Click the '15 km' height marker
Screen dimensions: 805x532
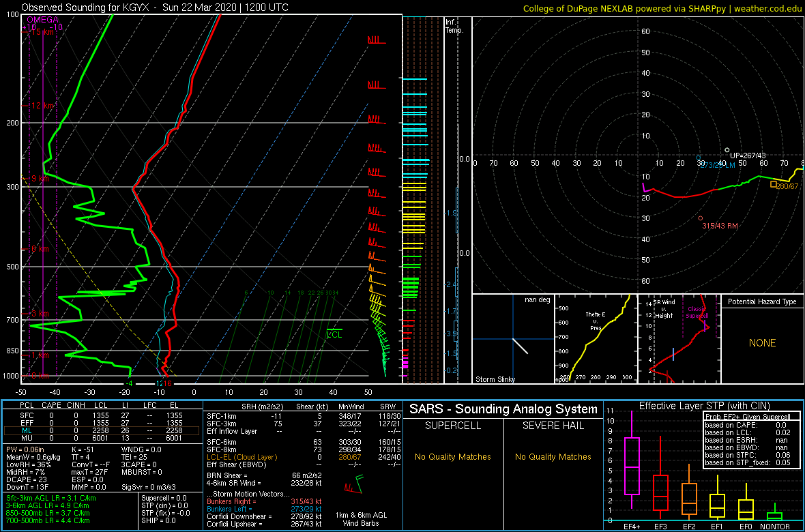[x=43, y=32]
